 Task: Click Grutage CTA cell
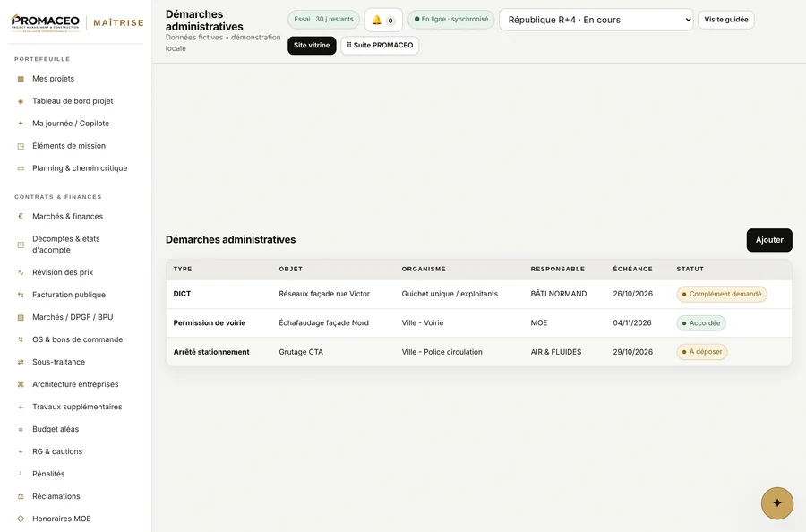tap(301, 352)
